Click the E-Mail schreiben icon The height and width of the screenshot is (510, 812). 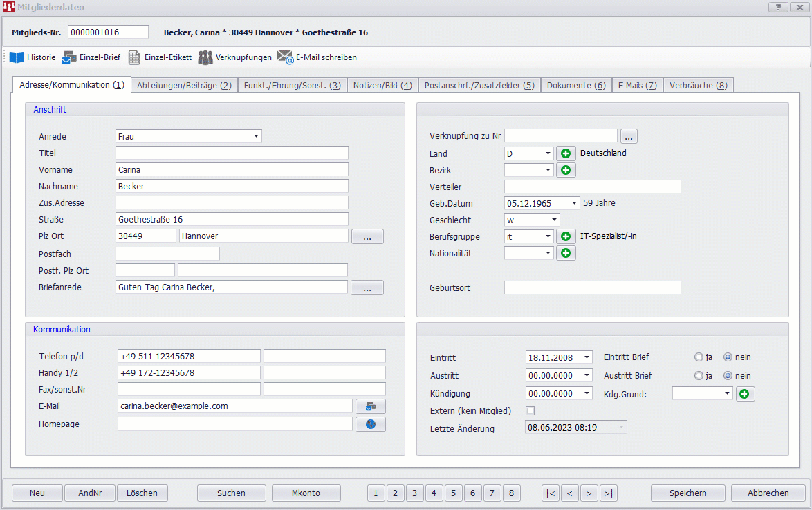[x=286, y=57]
